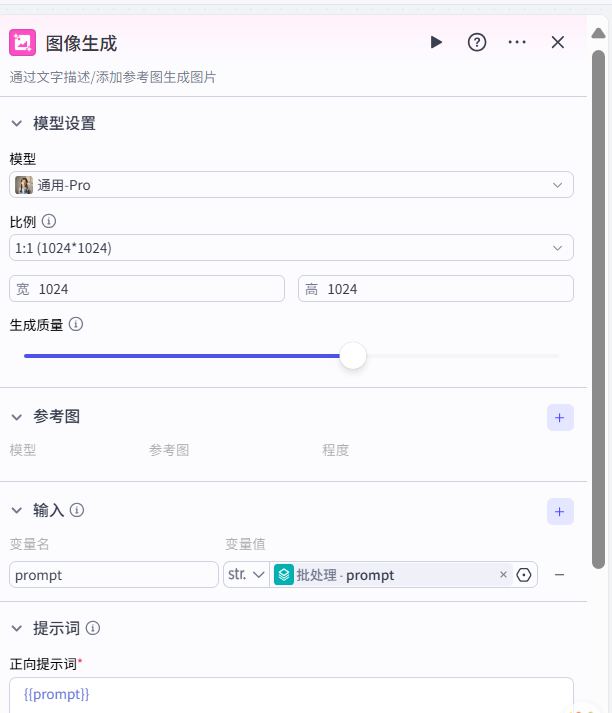Click the hexagon variable icon in prompt row

(x=525, y=575)
